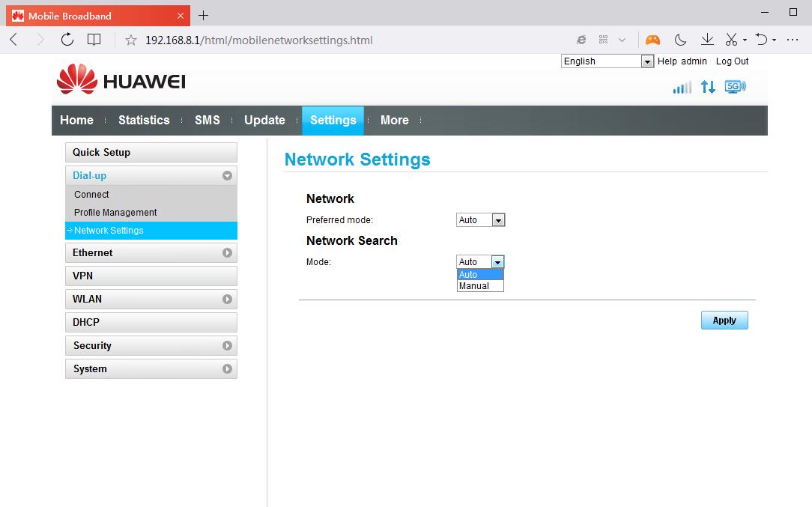Image resolution: width=812 pixels, height=507 pixels.
Task: Collapse the Dial-up section
Action: coord(227,176)
